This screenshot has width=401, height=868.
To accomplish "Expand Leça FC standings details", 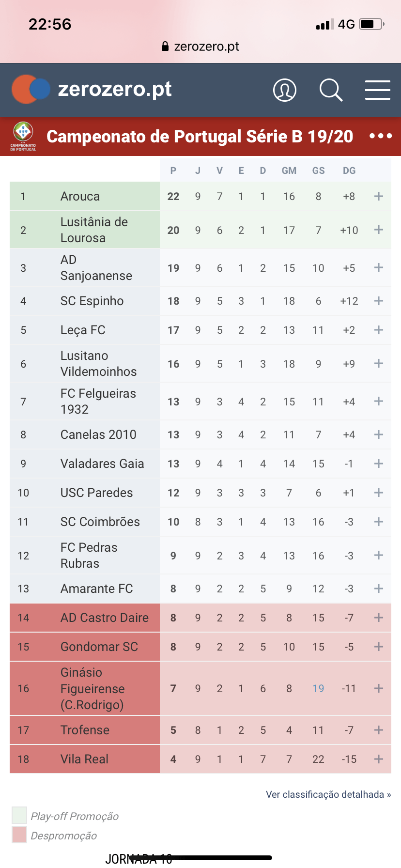I will (379, 330).
